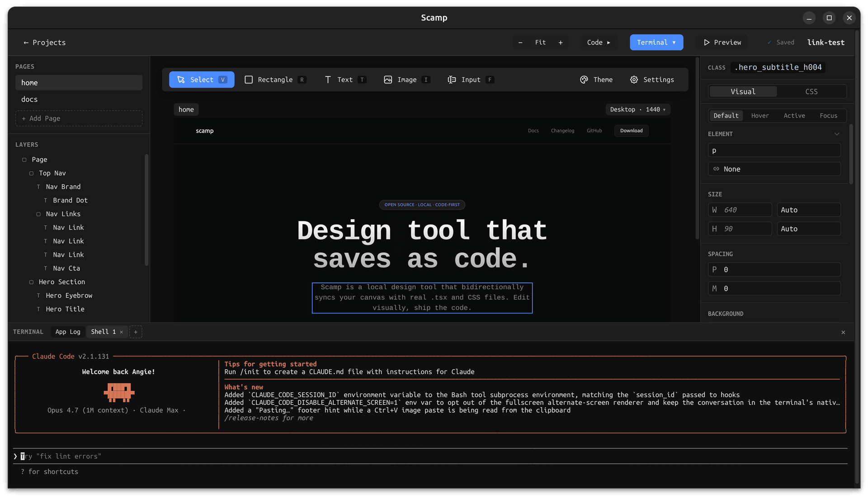Close the Shell 1 tab
Viewport: 868px width, 498px height.
(121, 332)
